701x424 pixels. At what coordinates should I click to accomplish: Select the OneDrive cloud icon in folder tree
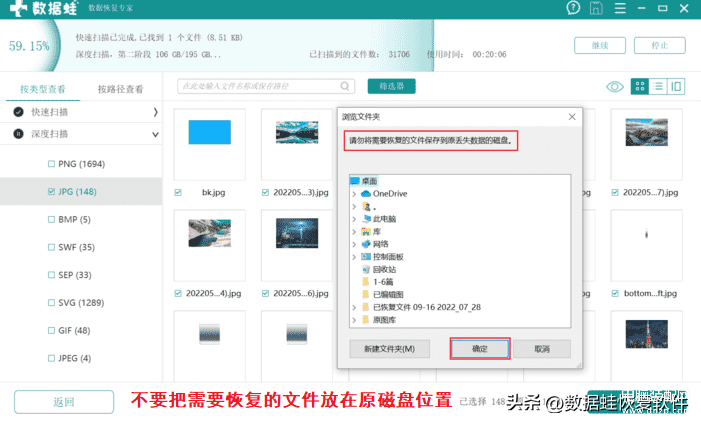pyautogui.click(x=366, y=194)
